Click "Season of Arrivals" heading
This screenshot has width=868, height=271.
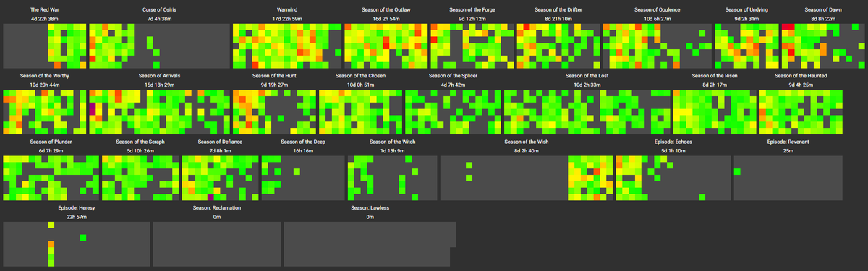tap(158, 76)
